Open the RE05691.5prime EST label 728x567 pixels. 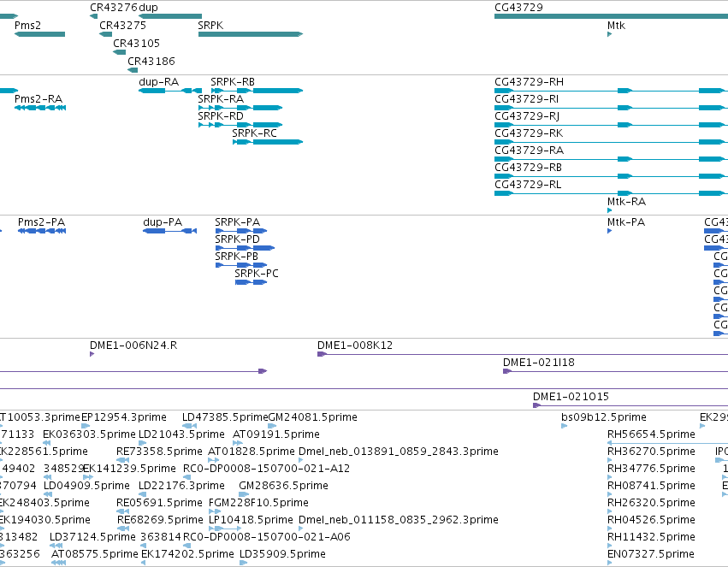click(159, 503)
